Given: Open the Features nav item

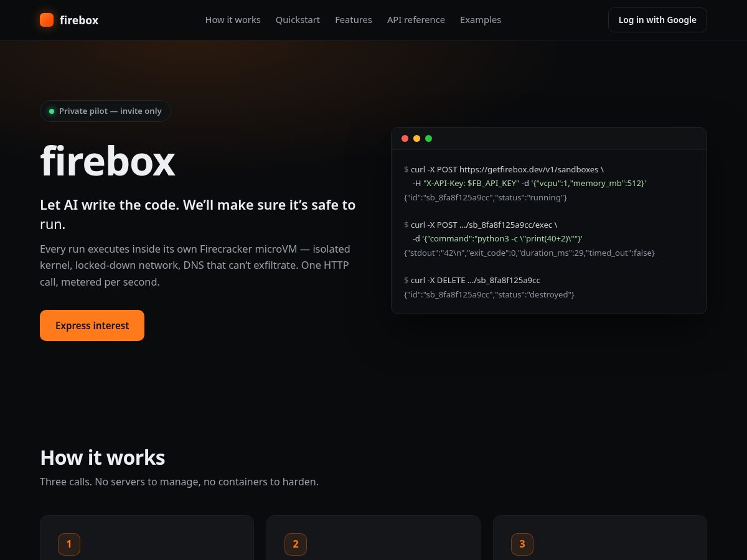Looking at the screenshot, I should 354,20.
